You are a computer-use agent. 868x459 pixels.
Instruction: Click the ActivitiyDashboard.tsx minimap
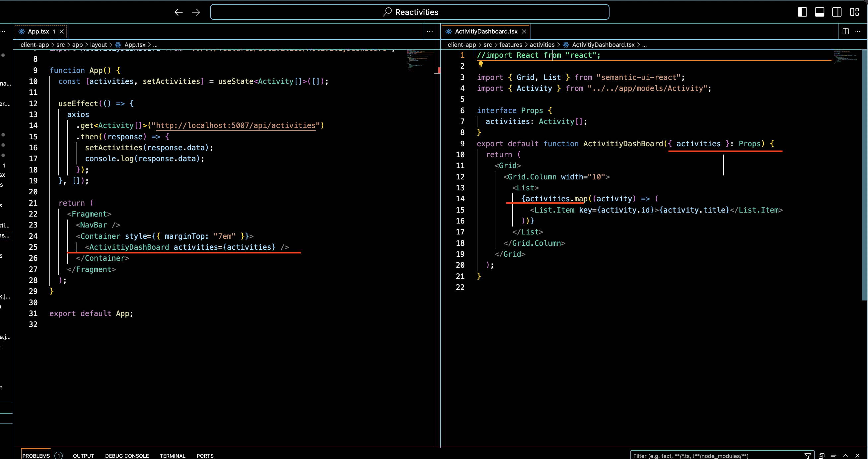(x=846, y=57)
